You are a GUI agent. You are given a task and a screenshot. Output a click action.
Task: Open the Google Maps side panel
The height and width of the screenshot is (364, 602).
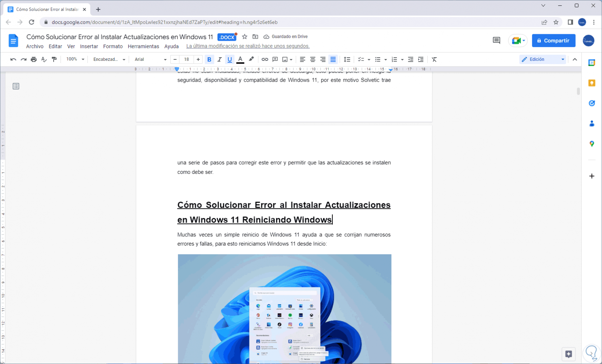[592, 144]
